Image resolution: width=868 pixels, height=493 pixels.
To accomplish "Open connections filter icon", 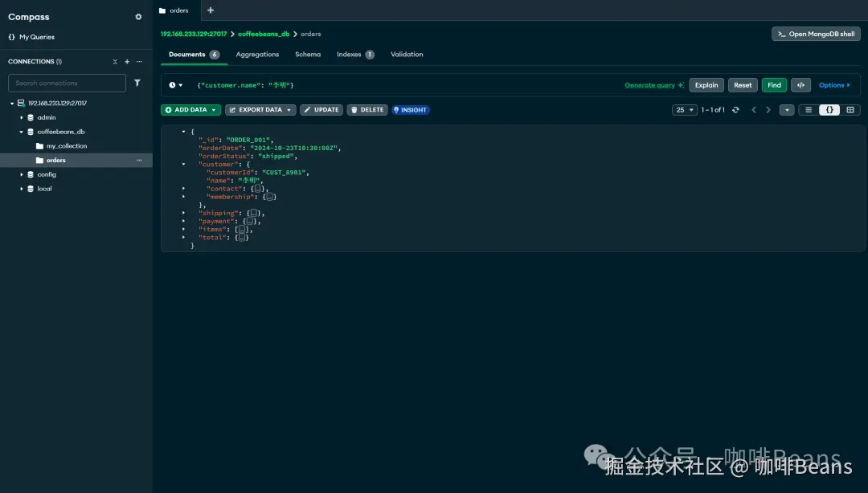I will pos(137,83).
